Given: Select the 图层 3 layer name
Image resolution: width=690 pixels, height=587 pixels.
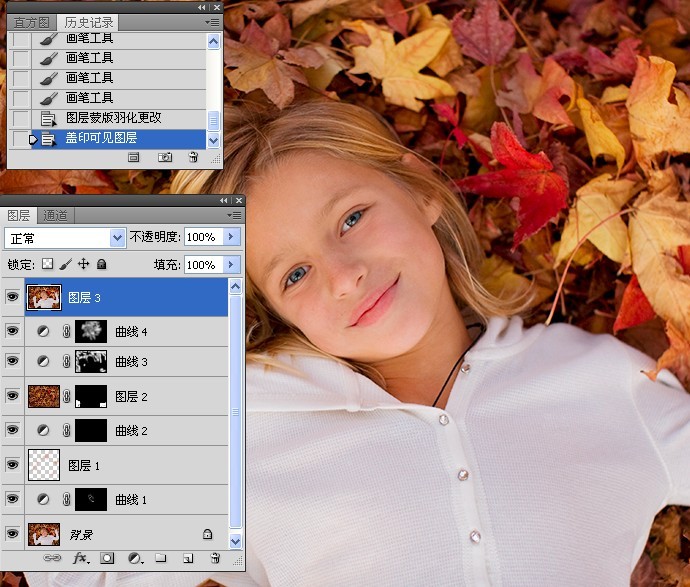Looking at the screenshot, I should [x=84, y=298].
